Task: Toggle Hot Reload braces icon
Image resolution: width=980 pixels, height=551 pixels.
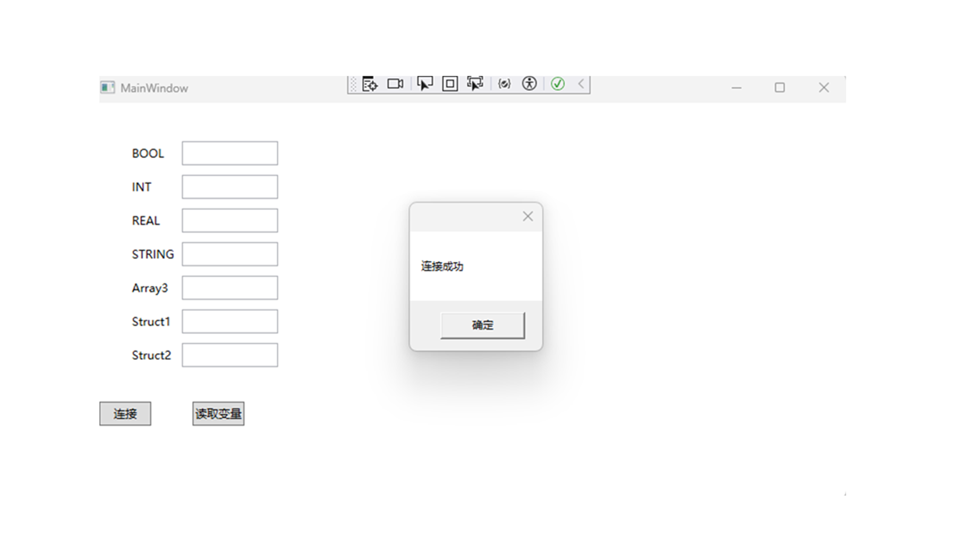Action: (x=504, y=84)
